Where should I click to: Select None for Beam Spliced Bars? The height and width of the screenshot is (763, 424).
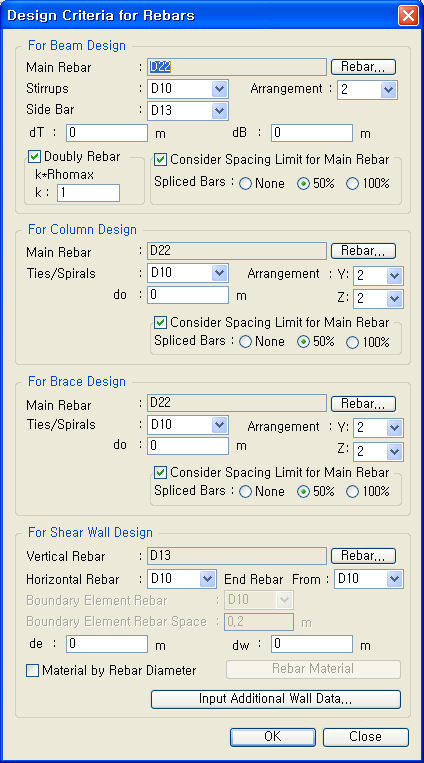click(x=245, y=184)
